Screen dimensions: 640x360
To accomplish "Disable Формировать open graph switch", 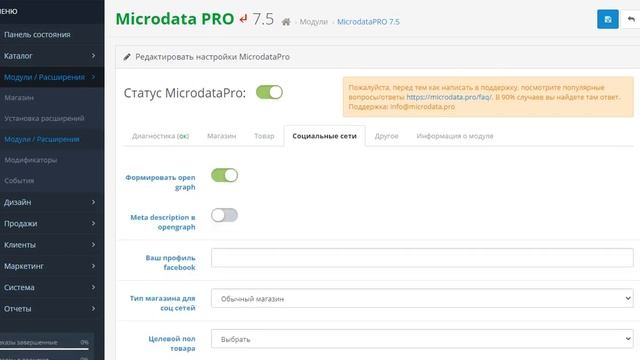I will coord(224,176).
